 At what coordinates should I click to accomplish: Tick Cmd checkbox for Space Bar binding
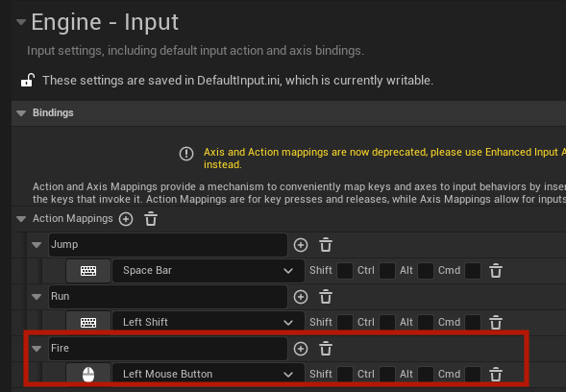[x=473, y=271]
